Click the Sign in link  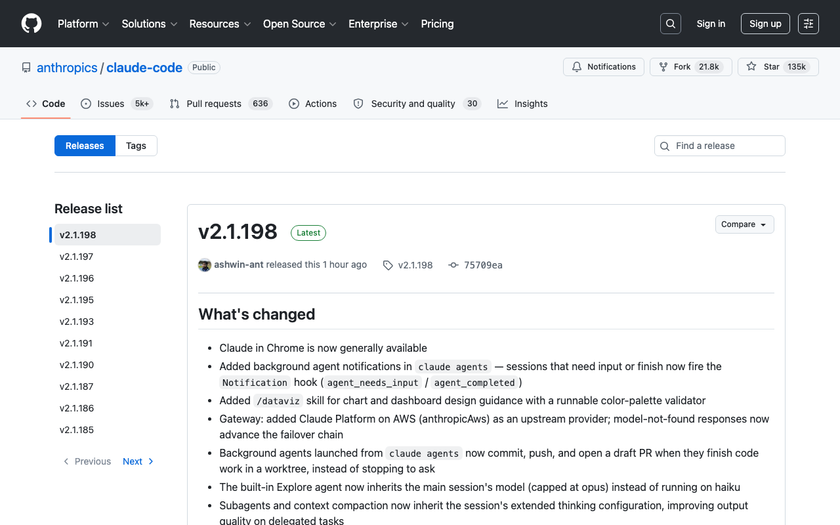[710, 24]
